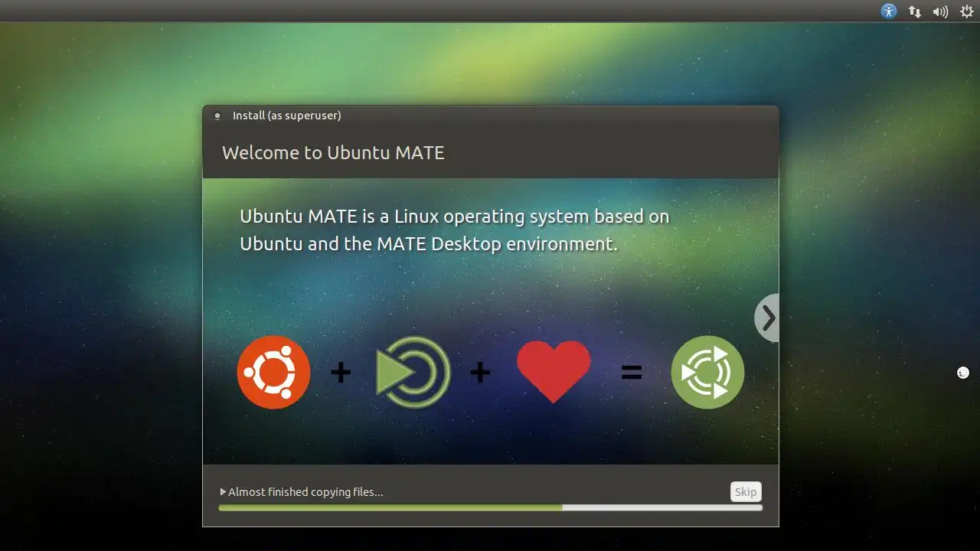
Task: Click the red heart icon
Action: tap(554, 371)
